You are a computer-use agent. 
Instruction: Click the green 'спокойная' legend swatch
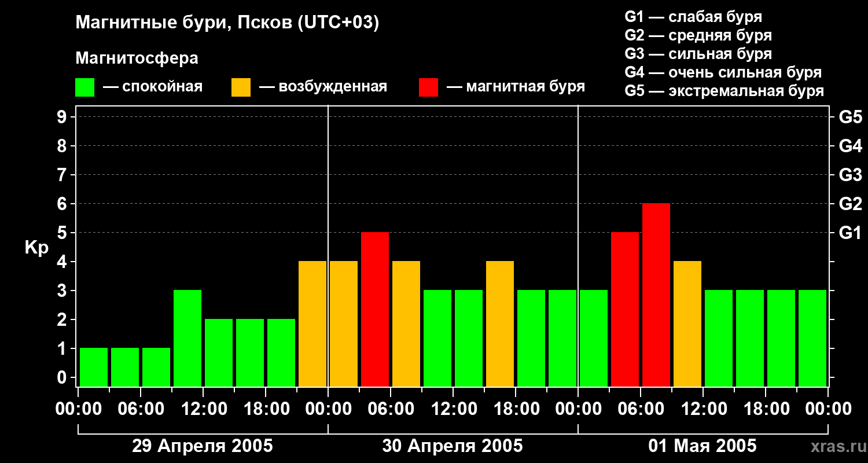[x=84, y=87]
